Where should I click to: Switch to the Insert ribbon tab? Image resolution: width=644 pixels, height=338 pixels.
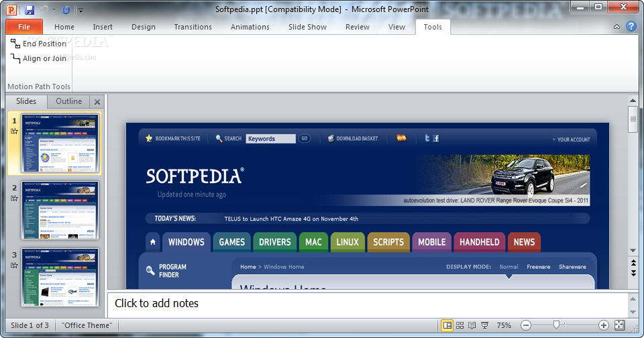(102, 27)
